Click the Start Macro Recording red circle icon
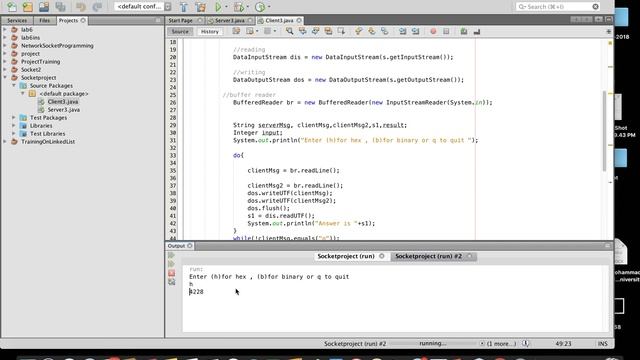 click(x=433, y=31)
